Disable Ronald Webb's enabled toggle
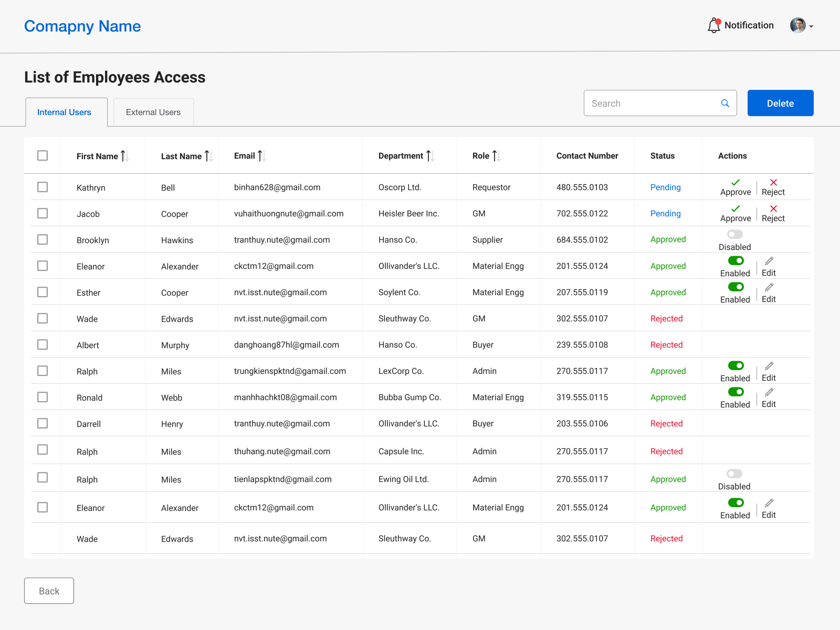 (736, 392)
